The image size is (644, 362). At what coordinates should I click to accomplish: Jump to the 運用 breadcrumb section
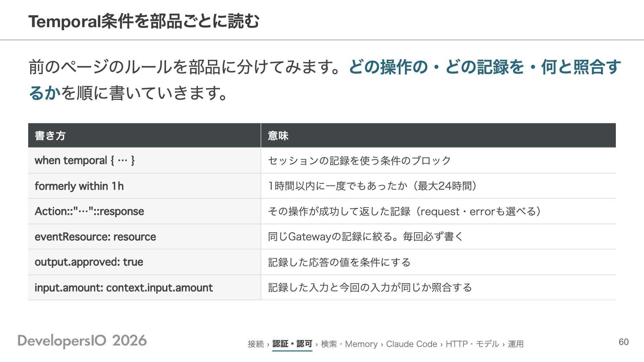[516, 344]
